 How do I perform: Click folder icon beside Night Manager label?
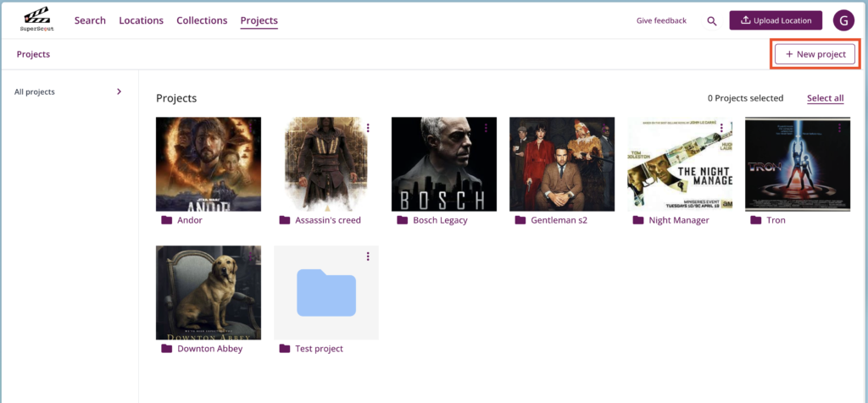pos(638,220)
